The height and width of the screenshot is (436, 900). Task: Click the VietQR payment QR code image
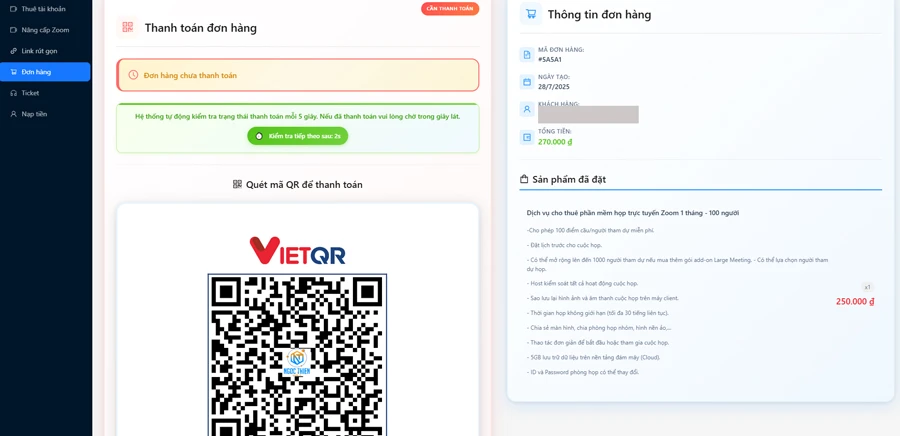[x=297, y=355]
